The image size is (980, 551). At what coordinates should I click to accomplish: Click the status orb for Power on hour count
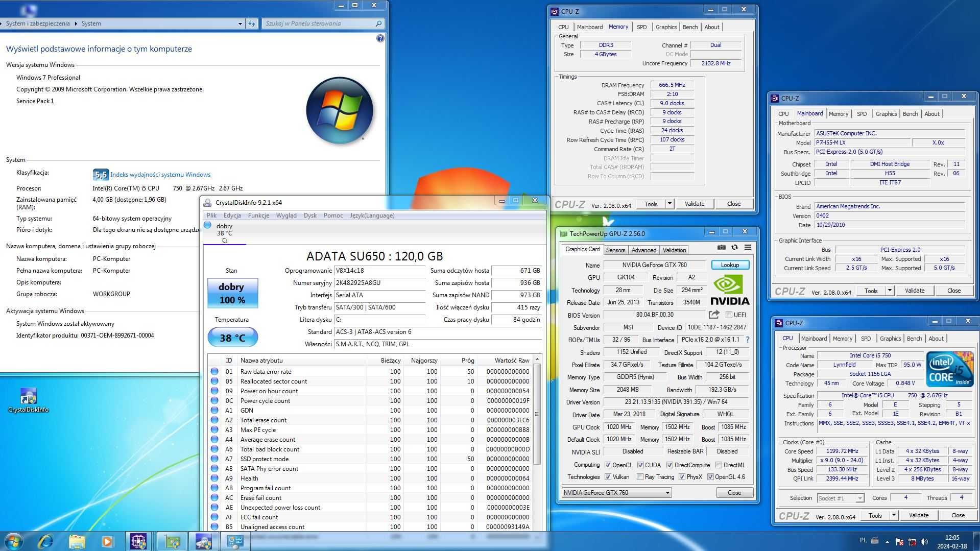coord(214,391)
